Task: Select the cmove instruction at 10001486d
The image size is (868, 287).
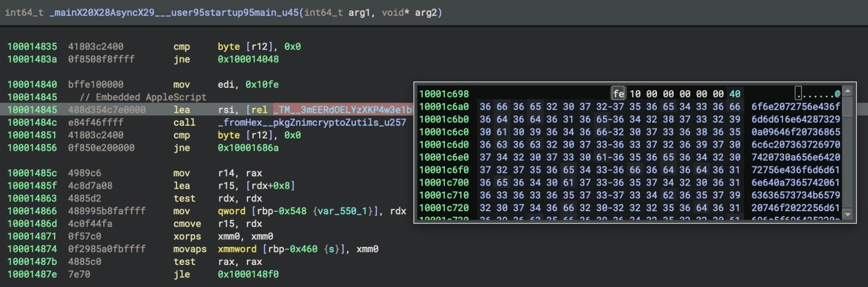Action: point(187,224)
